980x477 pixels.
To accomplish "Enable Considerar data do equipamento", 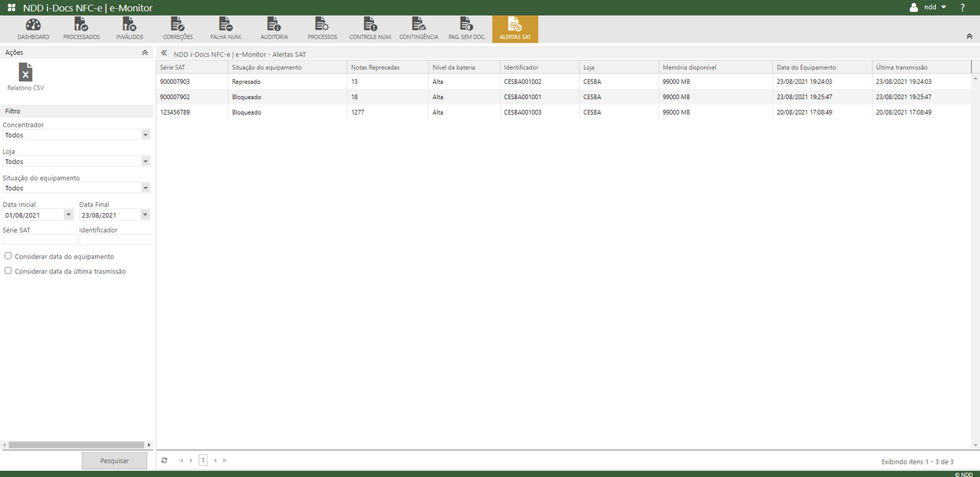I will (8, 255).
